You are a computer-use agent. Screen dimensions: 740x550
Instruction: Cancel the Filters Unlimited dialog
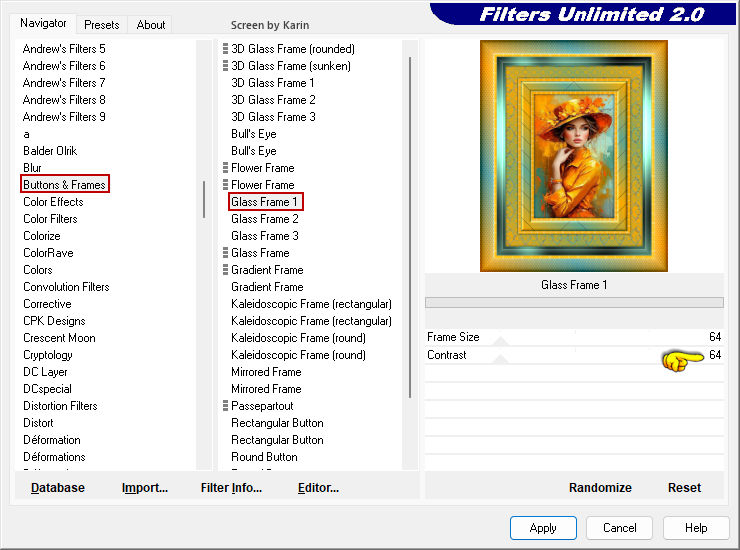[x=620, y=528]
